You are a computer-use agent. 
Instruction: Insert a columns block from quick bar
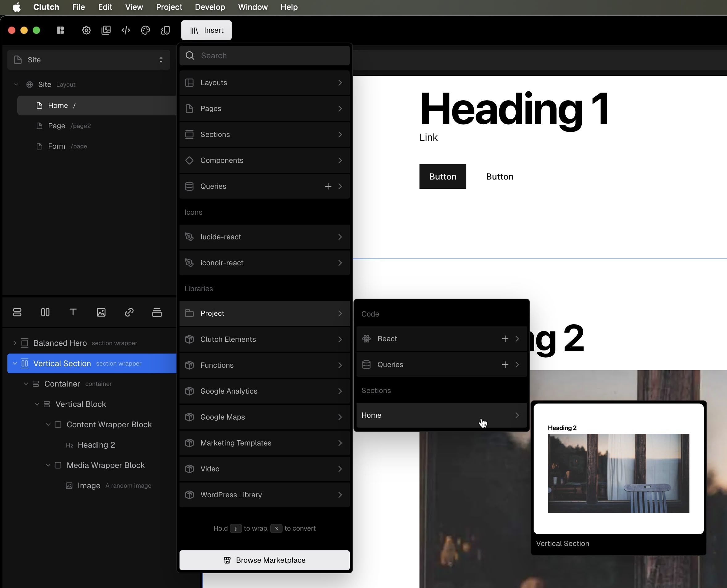point(45,312)
